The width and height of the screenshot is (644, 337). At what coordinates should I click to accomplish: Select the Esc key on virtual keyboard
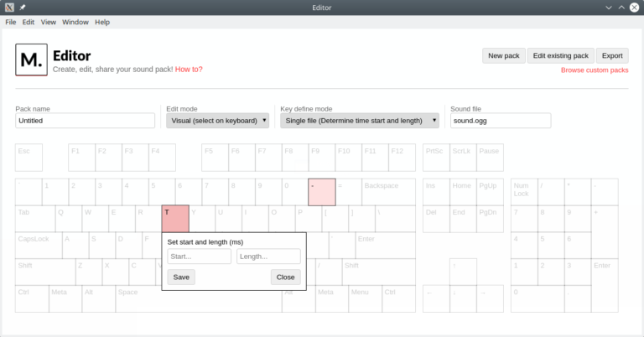(29, 157)
